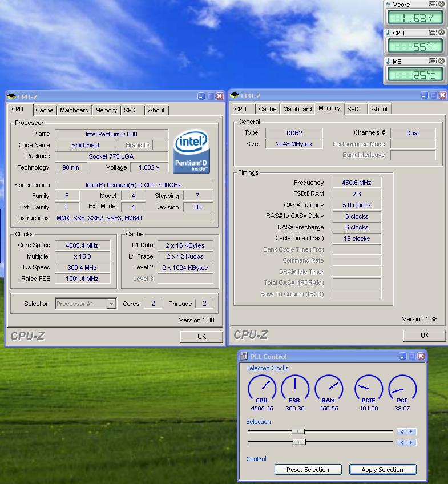Open About tab in left CPU-Z window
The width and height of the screenshot is (448, 484).
(x=156, y=110)
